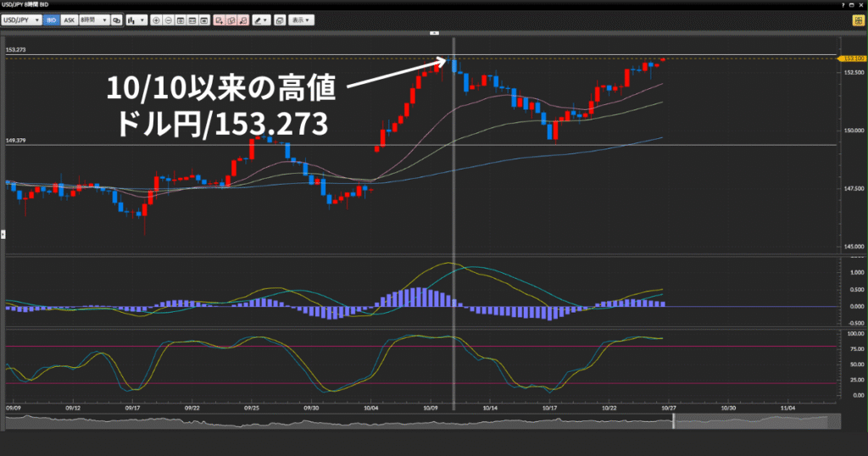
Task: Click the first panel layout icon
Action: click(x=181, y=19)
